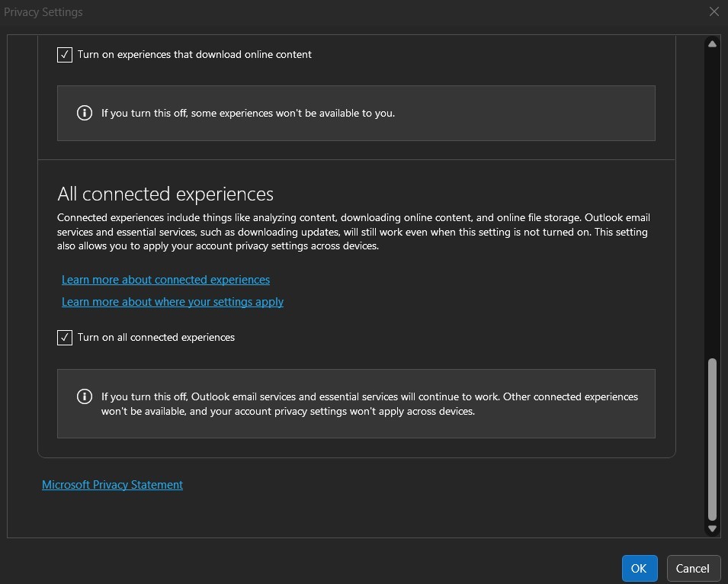Click the vertical scrollbar thumb

click(x=712, y=438)
